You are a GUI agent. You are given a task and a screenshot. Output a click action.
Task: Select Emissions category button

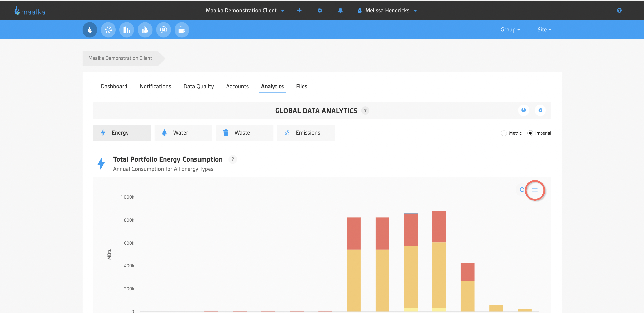306,133
